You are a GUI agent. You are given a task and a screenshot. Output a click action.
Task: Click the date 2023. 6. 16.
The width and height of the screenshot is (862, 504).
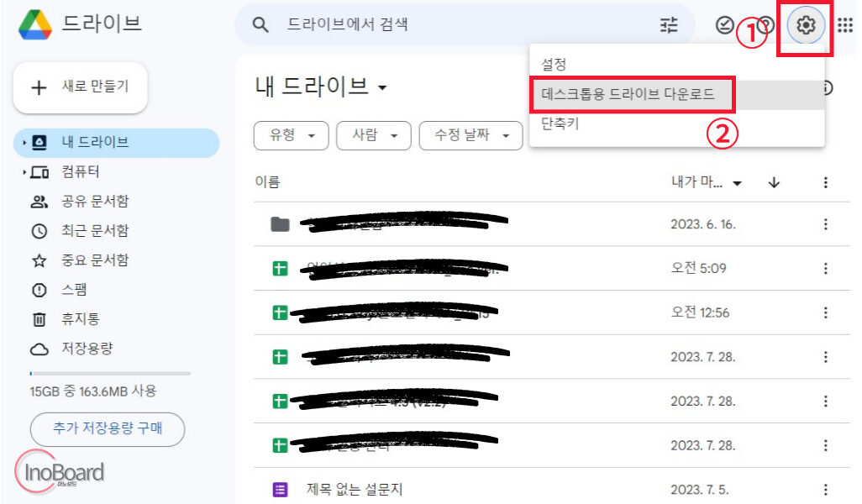pyautogui.click(x=703, y=224)
